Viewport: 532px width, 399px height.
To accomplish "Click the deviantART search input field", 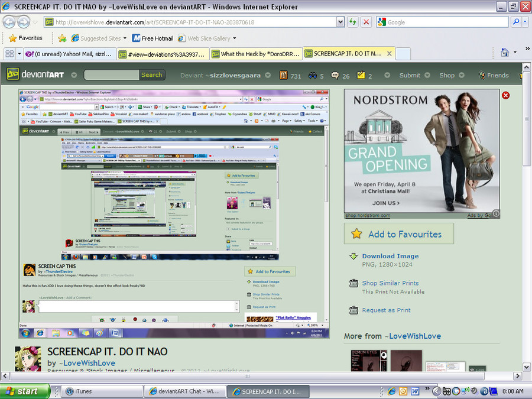I will pos(112,74).
